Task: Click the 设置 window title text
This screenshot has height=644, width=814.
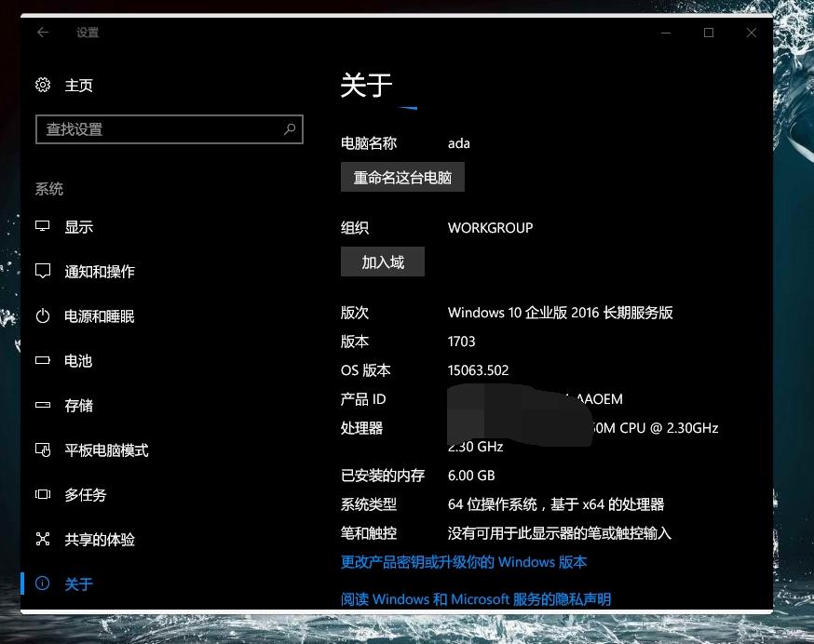Action: click(88, 33)
